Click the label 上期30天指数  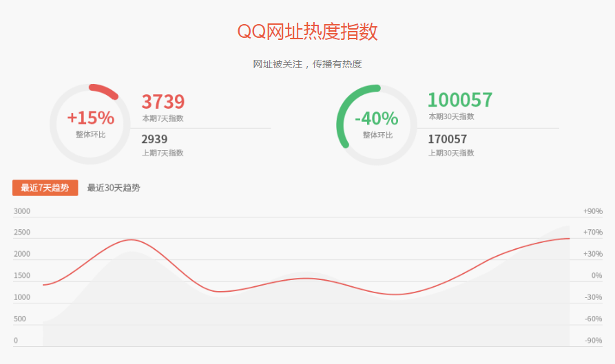coord(451,153)
